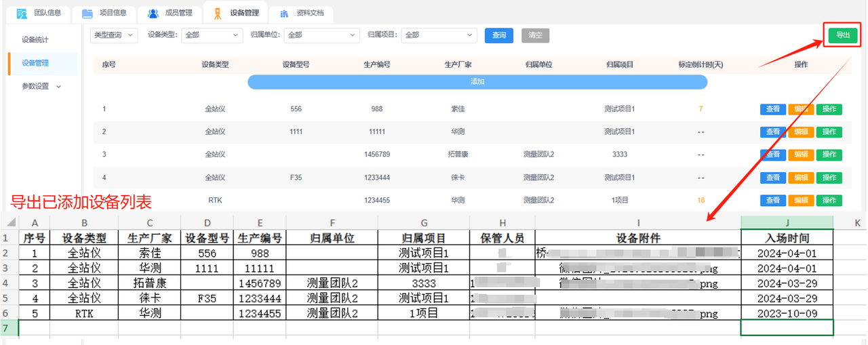Click the blue 查询 button
868x345 pixels.
click(x=498, y=35)
